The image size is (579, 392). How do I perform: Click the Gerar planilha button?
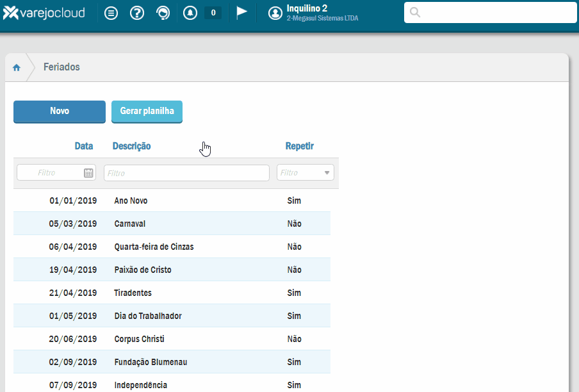coord(147,111)
